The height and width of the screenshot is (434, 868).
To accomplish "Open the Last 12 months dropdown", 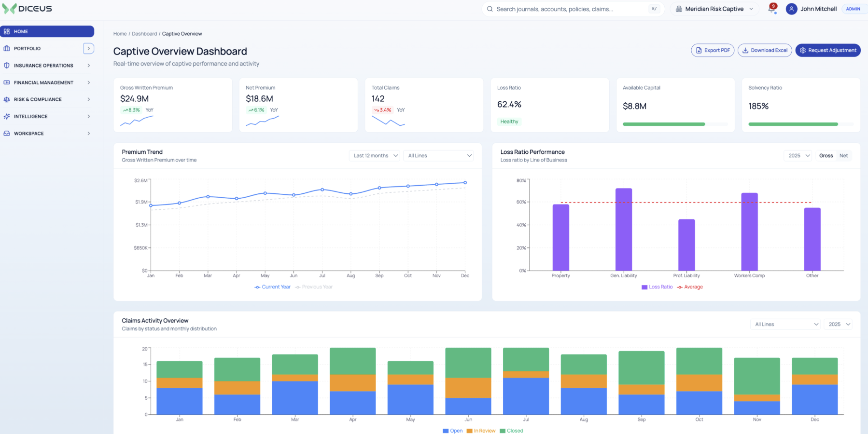I will click(x=374, y=156).
